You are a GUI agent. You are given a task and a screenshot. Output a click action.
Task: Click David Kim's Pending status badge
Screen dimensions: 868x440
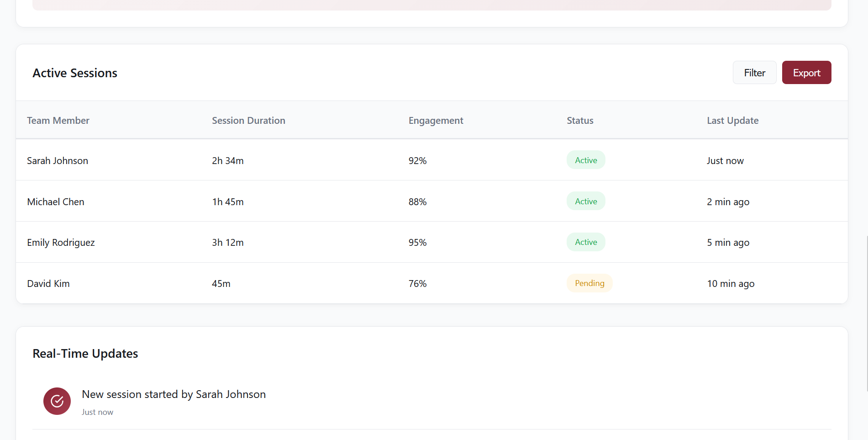[x=589, y=283]
